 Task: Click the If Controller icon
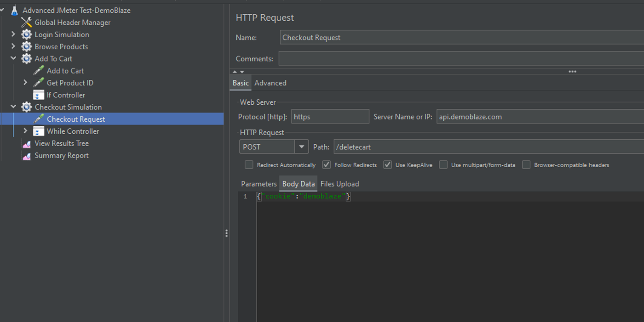[39, 95]
